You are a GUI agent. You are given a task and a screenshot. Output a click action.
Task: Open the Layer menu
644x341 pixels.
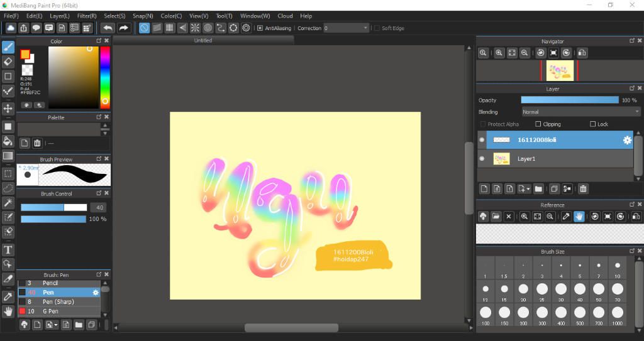coord(60,16)
